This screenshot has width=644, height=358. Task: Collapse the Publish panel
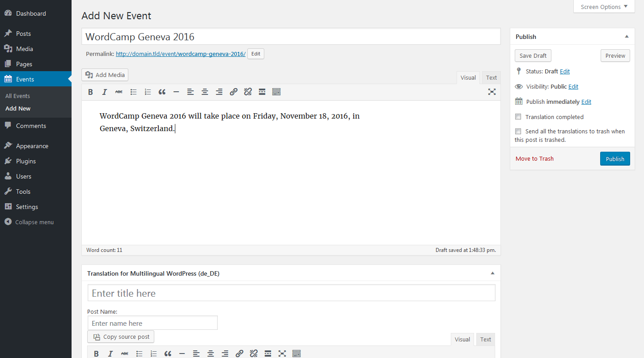[x=627, y=37]
